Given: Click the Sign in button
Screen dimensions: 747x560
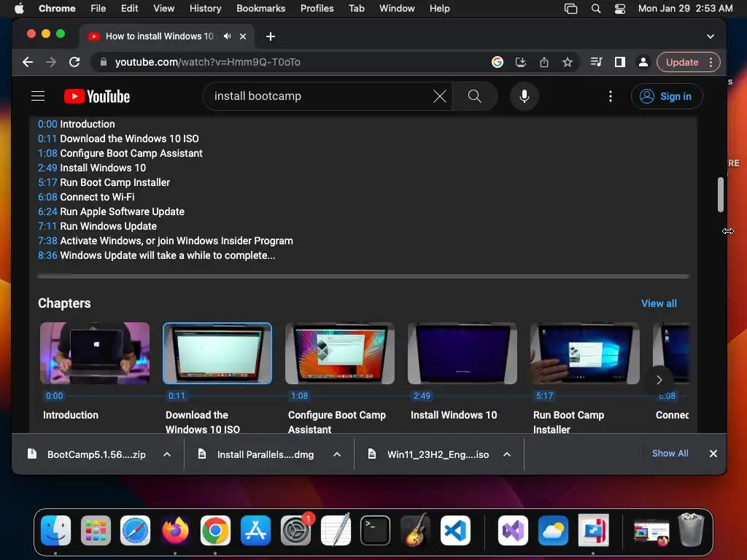Looking at the screenshot, I should pyautogui.click(x=667, y=96).
